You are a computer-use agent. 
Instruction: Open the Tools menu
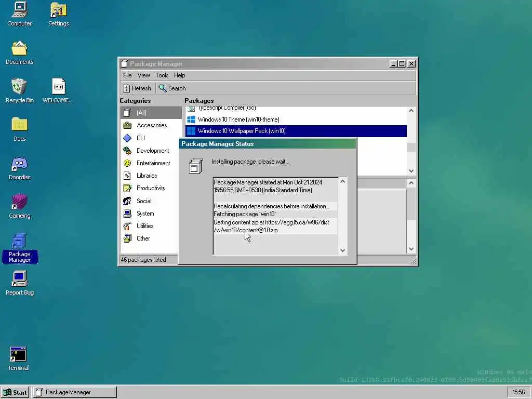click(x=162, y=75)
